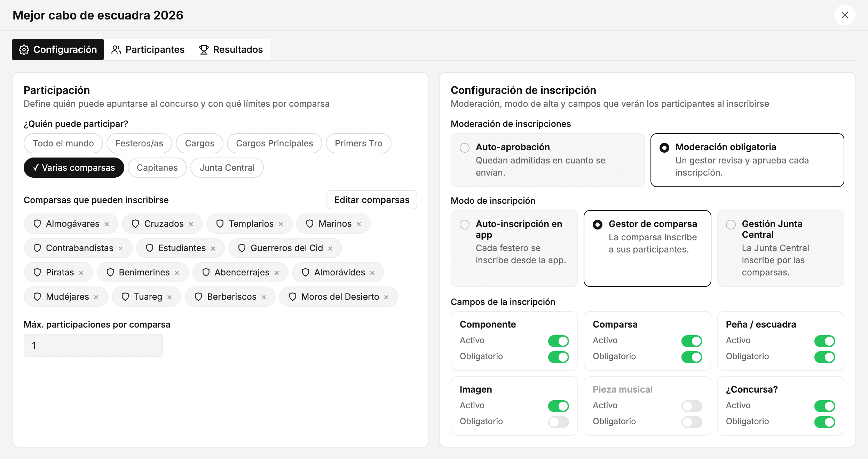868x459 pixels.
Task: Remove the Templarios comparsa chip
Action: pyautogui.click(x=281, y=224)
